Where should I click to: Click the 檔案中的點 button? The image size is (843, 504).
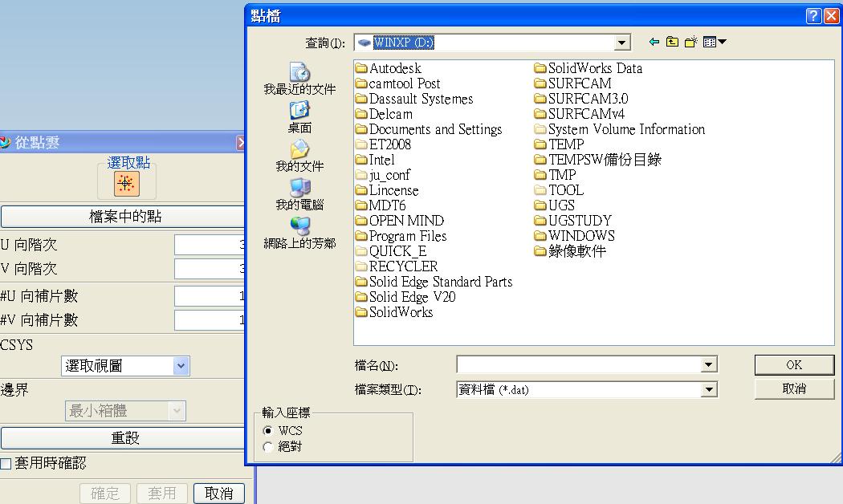tap(124, 217)
